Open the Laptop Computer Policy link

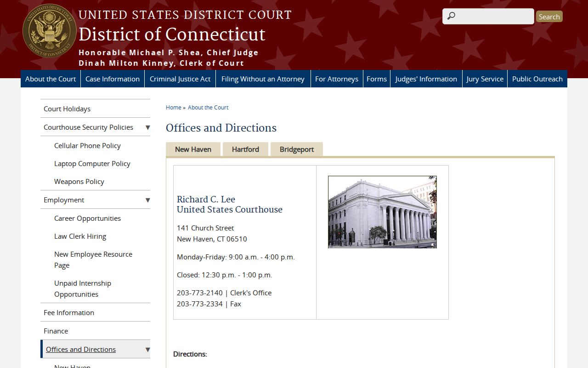tap(92, 163)
